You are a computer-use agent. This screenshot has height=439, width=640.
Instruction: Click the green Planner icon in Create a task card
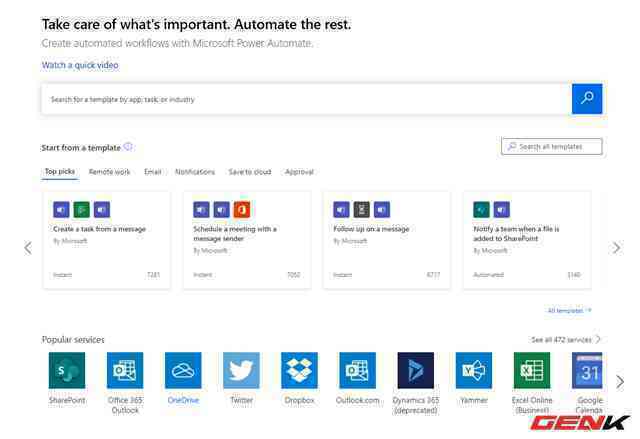click(82, 210)
